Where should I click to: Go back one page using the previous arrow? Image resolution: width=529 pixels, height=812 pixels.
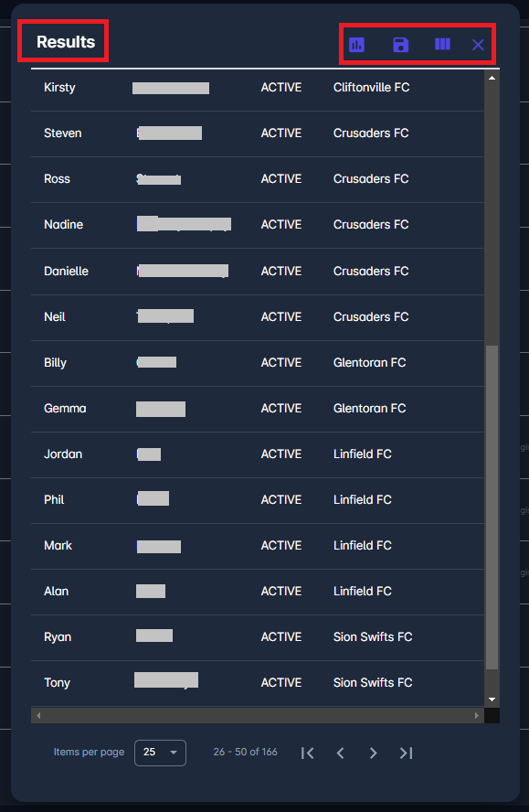341,753
